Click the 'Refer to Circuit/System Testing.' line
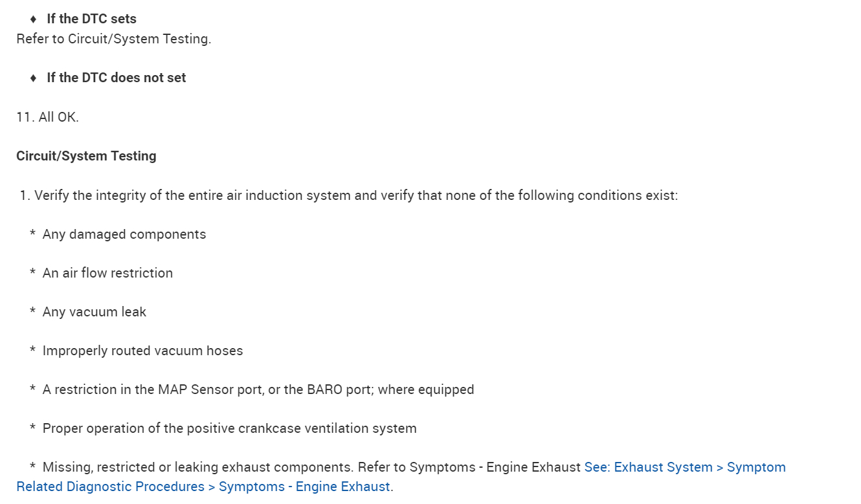The width and height of the screenshot is (861, 504). [x=114, y=39]
